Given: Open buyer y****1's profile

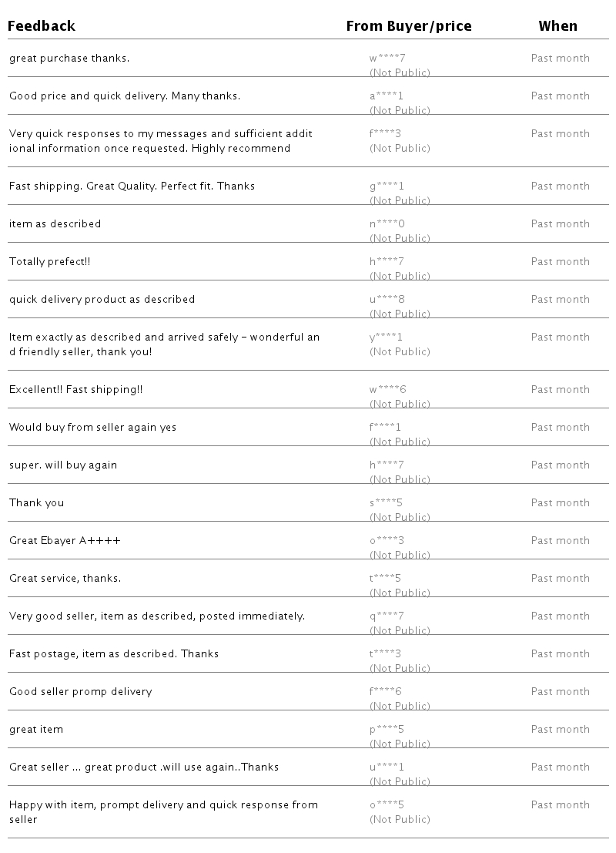Looking at the screenshot, I should coord(387,337).
